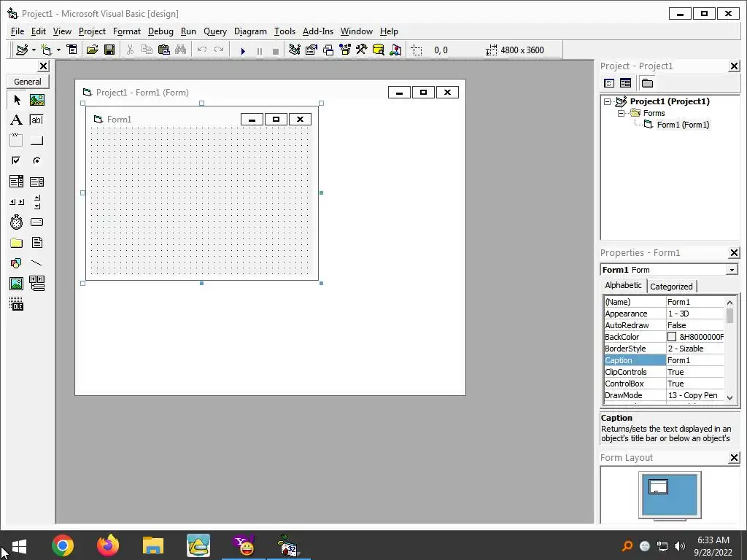Screen dimensions: 747x560
Task: Pick the FileListBox control tool
Action: 36,243
